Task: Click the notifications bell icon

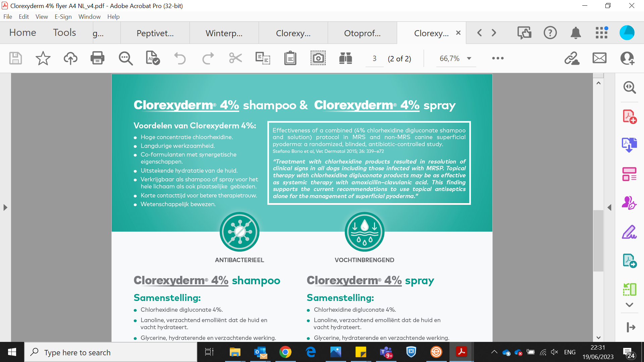Action: coord(576,33)
